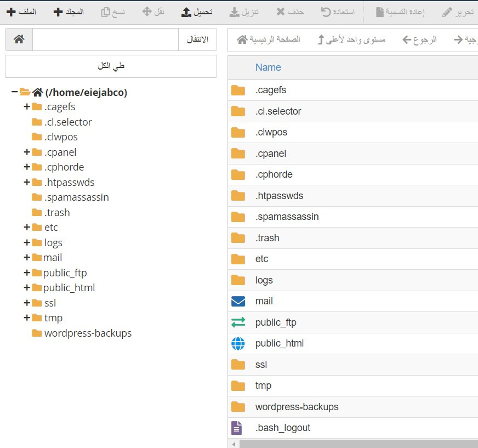
Task: Sort files by the Name column header
Action: (268, 67)
